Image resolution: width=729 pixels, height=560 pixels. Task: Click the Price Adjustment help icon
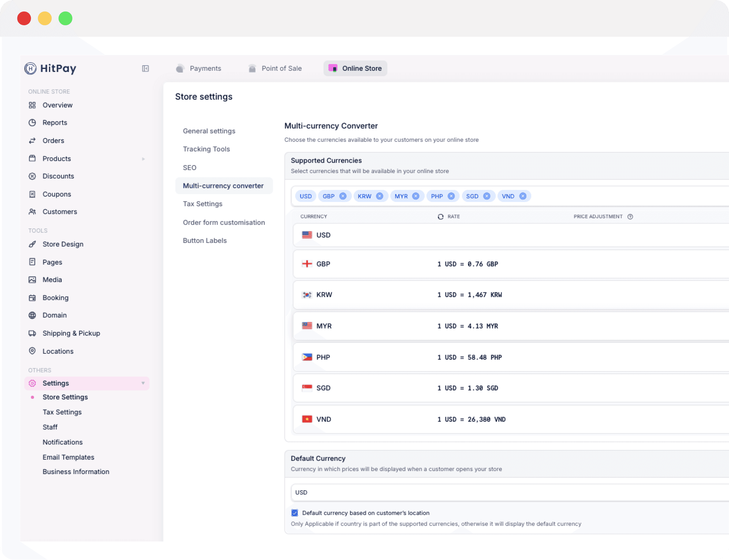click(x=630, y=217)
